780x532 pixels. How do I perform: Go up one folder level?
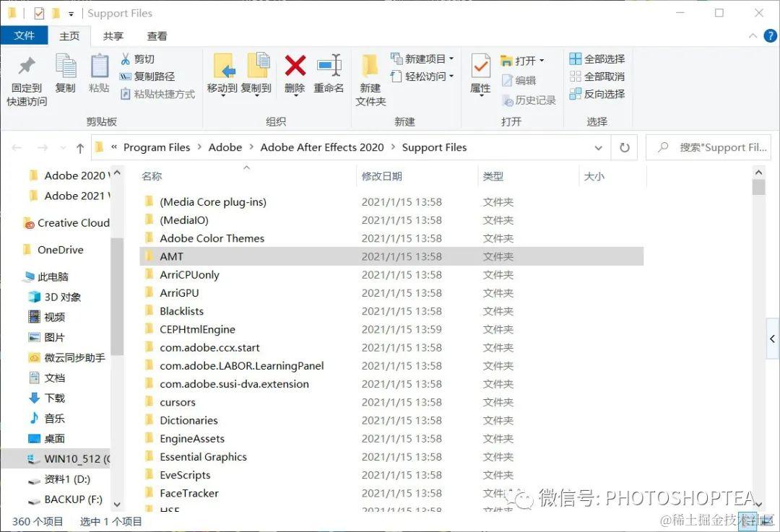pos(80,148)
